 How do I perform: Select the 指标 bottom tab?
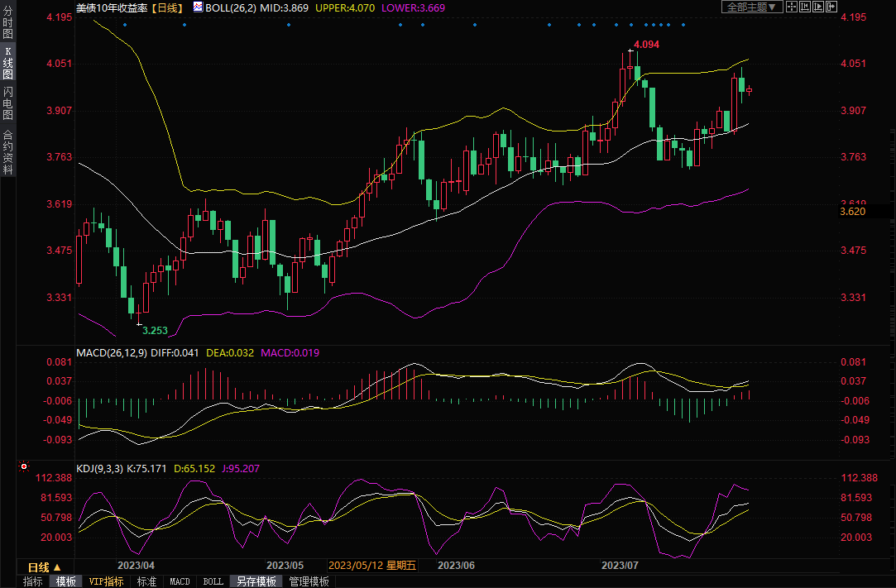(33, 581)
